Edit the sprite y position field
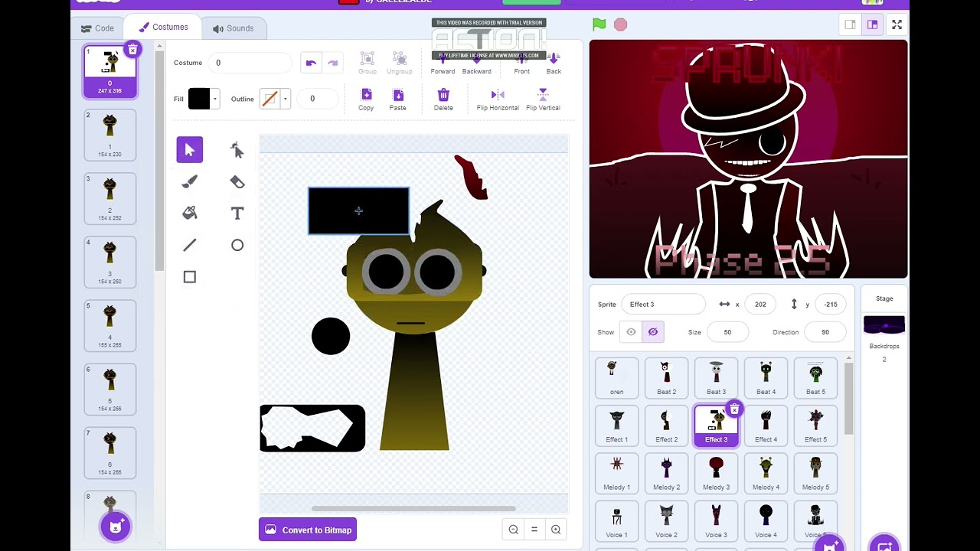Viewport: 980px width, 551px height. (831, 305)
